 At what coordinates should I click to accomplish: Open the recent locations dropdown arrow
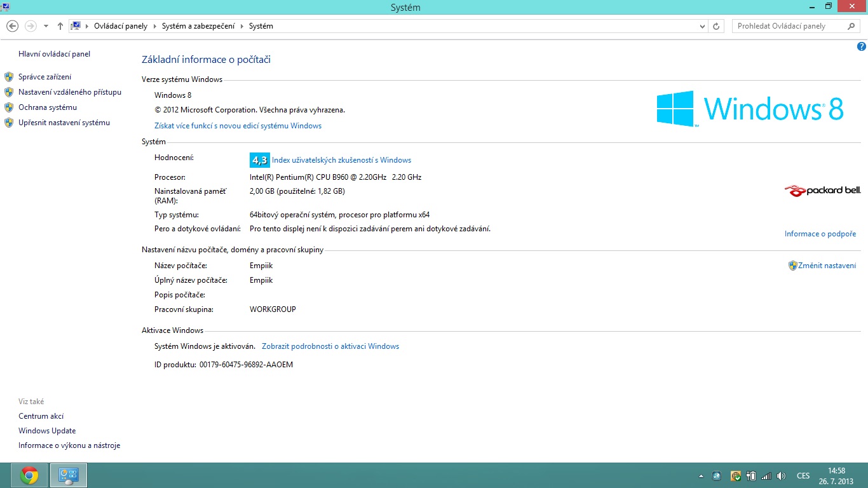pos(46,26)
